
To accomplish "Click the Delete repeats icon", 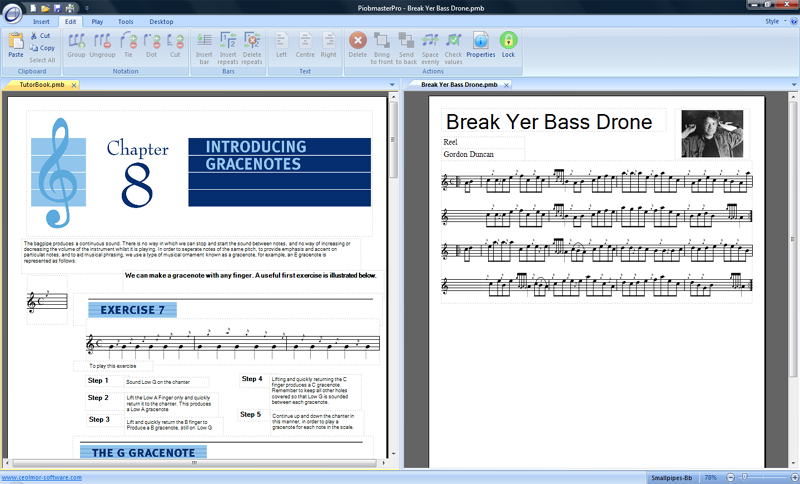I will pos(252,44).
